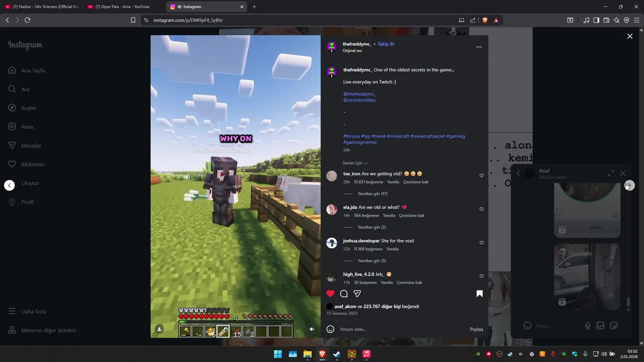Open the emoji picker in the comment box
The width and height of the screenshot is (644, 362).
[331, 329]
